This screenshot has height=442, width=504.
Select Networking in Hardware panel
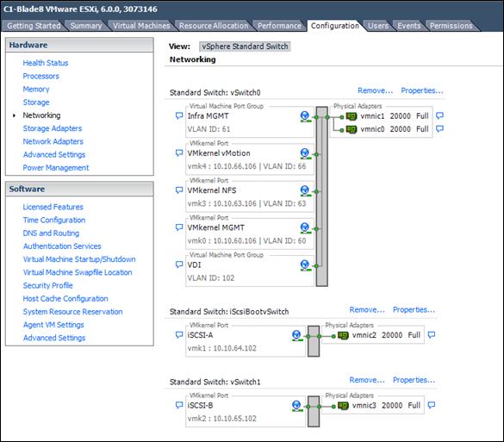41,115
